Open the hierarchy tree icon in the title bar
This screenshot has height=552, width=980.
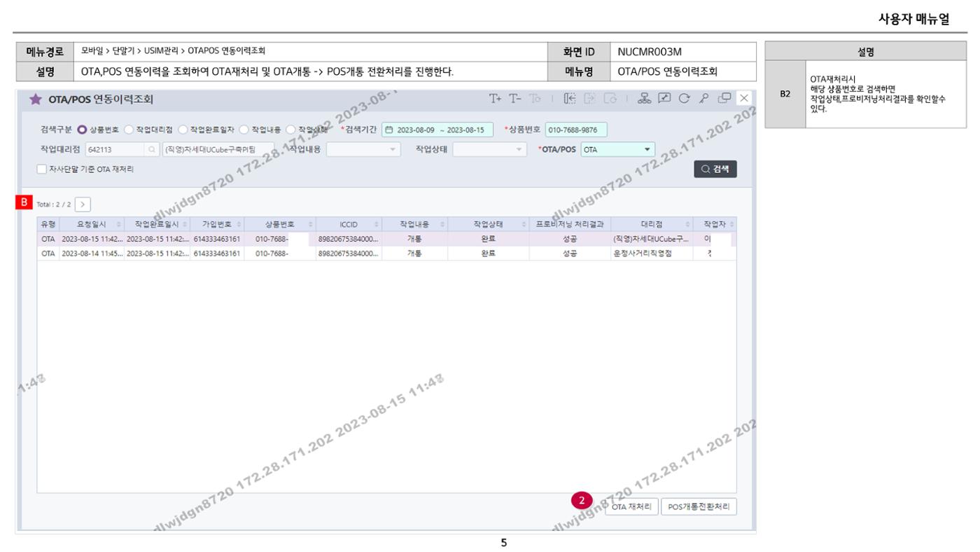click(643, 98)
